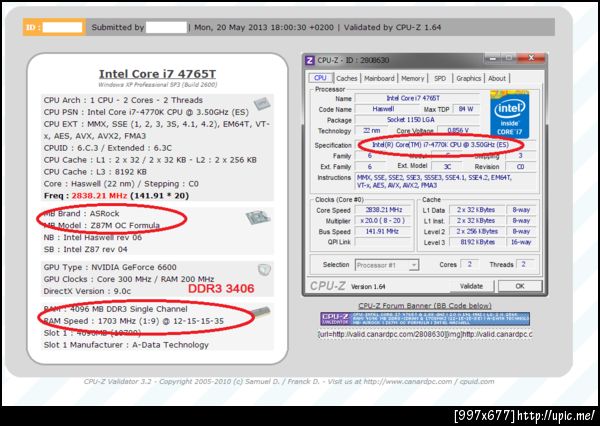Click the BB code URL text field
Viewport: 600px width, 426px height.
tap(425, 334)
